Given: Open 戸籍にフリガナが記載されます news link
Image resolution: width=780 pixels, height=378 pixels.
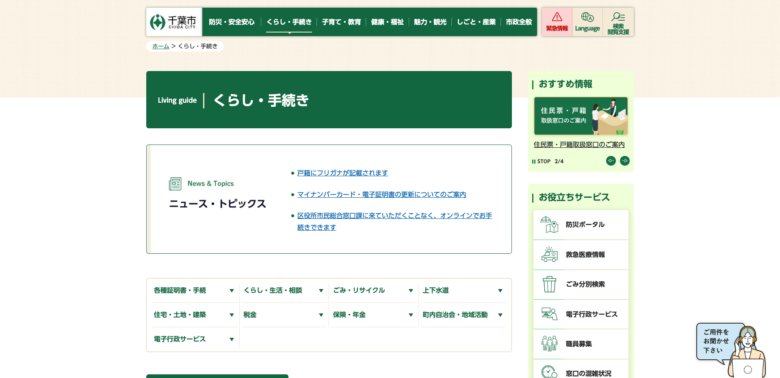Looking at the screenshot, I should (343, 173).
